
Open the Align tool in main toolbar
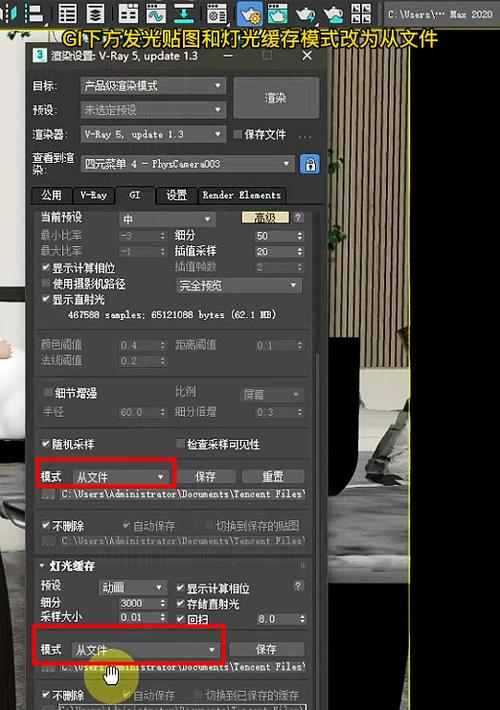click(x=34, y=14)
